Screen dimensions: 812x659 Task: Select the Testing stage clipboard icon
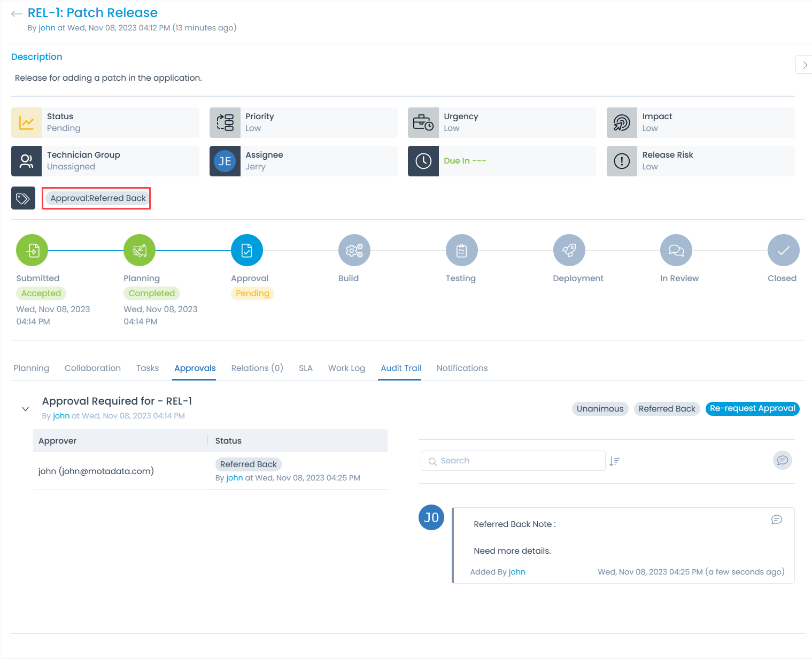[461, 250]
